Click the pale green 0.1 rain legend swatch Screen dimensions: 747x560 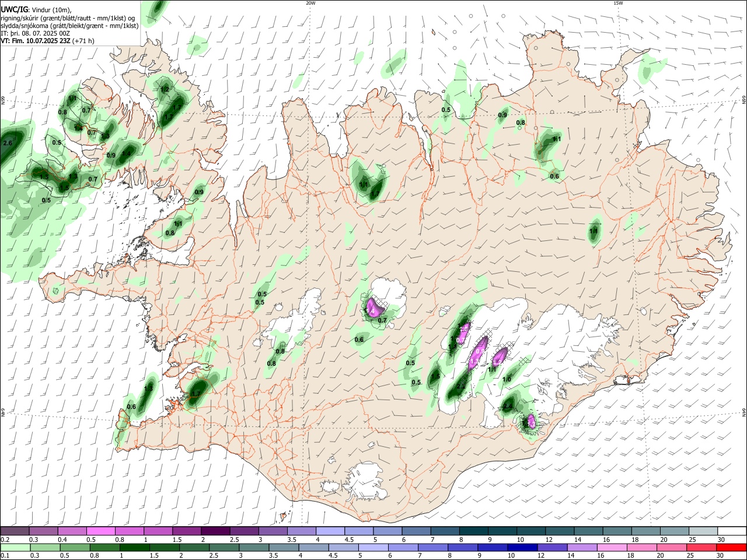[x=16, y=547]
